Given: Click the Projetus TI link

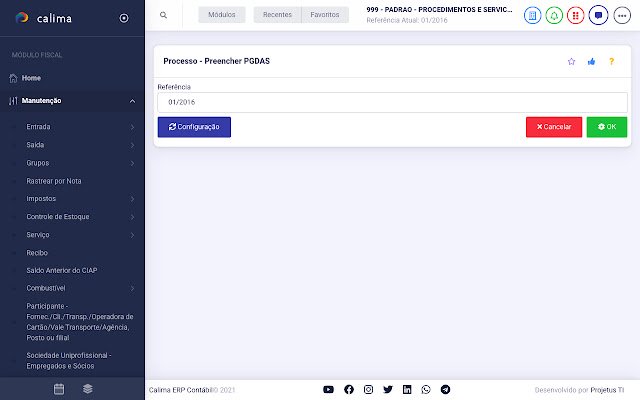Looking at the screenshot, I should (607, 390).
